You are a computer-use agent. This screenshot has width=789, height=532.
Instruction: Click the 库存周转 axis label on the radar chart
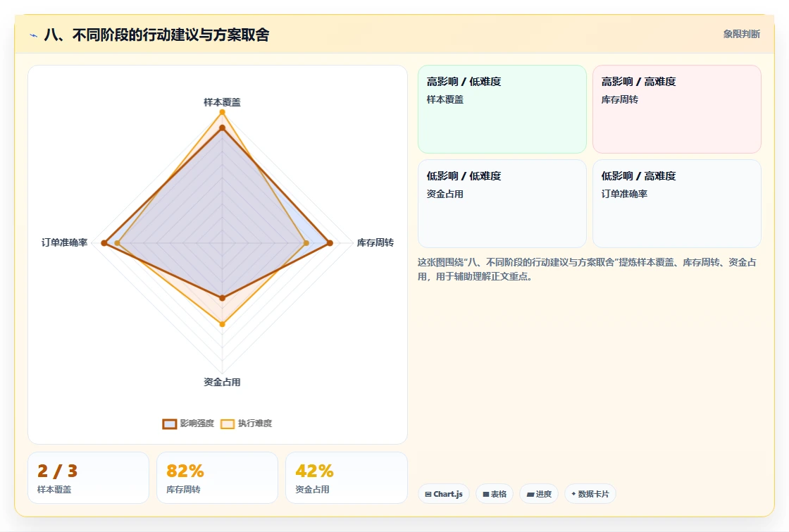click(x=375, y=242)
